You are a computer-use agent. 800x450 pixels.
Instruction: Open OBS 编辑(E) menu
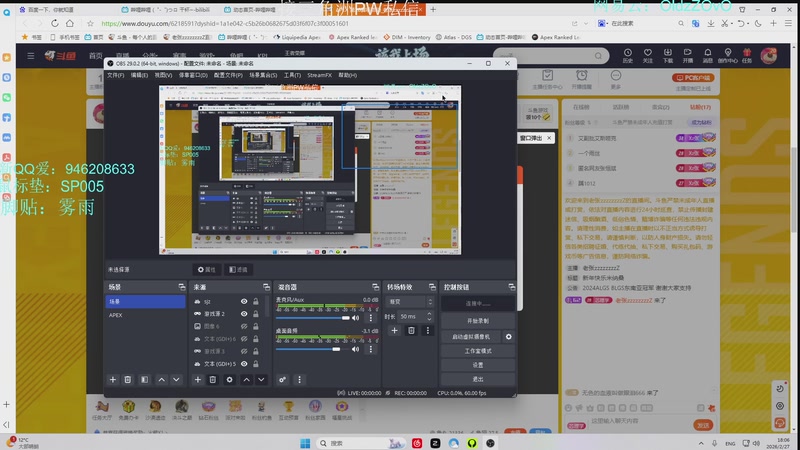(139, 75)
